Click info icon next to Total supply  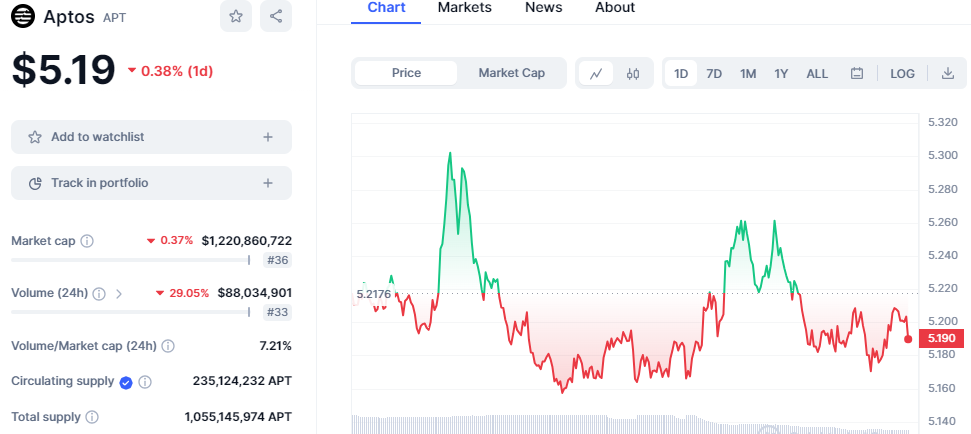point(92,417)
